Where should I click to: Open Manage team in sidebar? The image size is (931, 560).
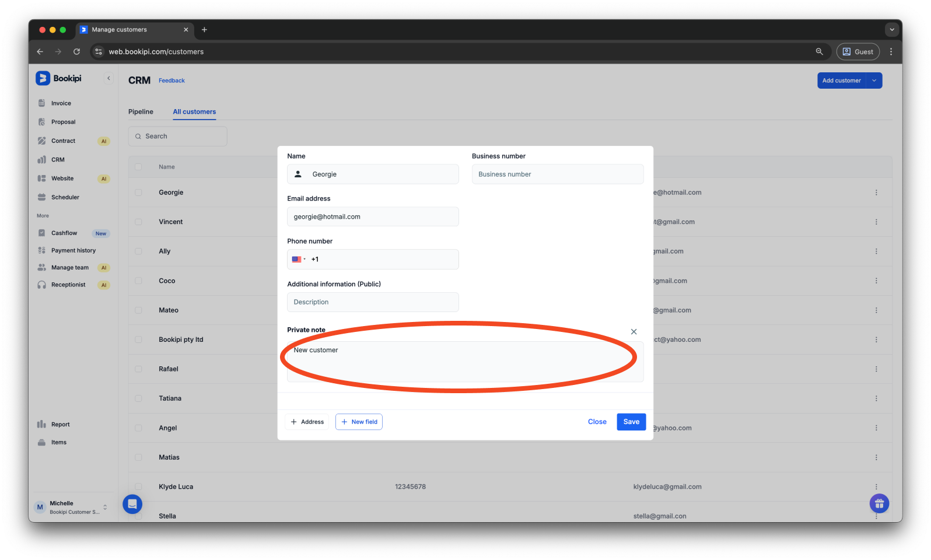click(x=70, y=268)
